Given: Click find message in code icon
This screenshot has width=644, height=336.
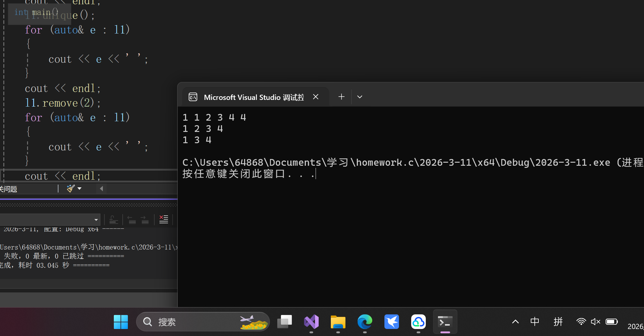Looking at the screenshot, I should click(114, 219).
